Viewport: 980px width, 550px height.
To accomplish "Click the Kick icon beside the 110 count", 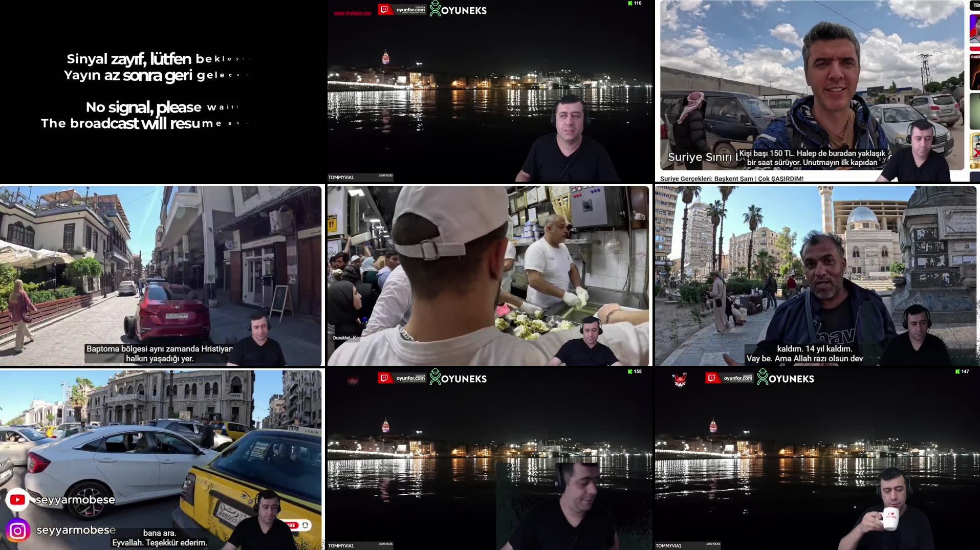I will [630, 3].
